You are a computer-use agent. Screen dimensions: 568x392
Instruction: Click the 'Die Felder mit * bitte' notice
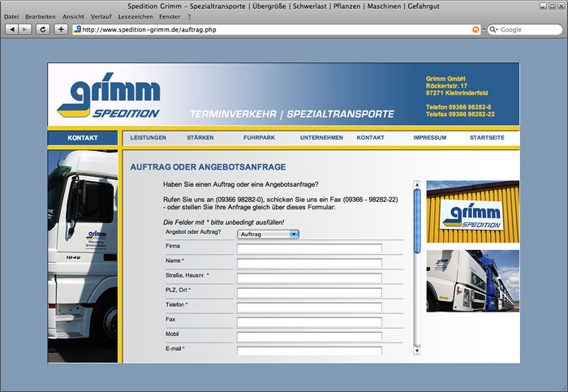pyautogui.click(x=223, y=222)
